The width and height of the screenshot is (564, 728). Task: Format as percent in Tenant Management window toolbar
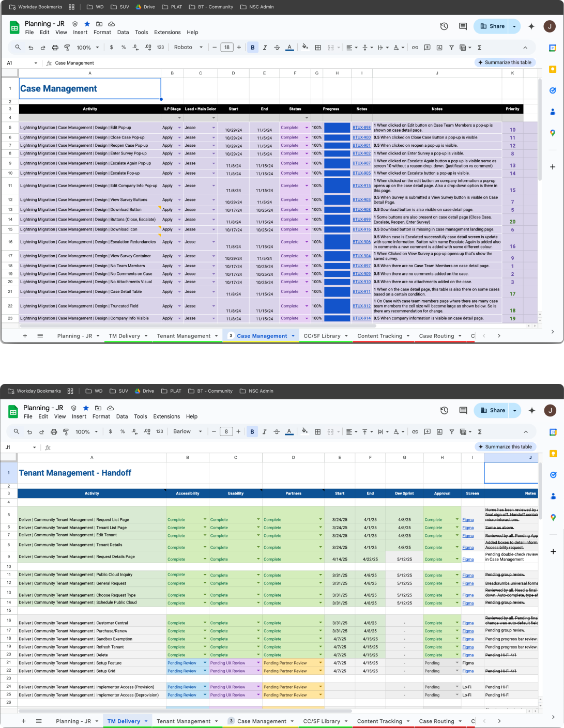(x=123, y=431)
